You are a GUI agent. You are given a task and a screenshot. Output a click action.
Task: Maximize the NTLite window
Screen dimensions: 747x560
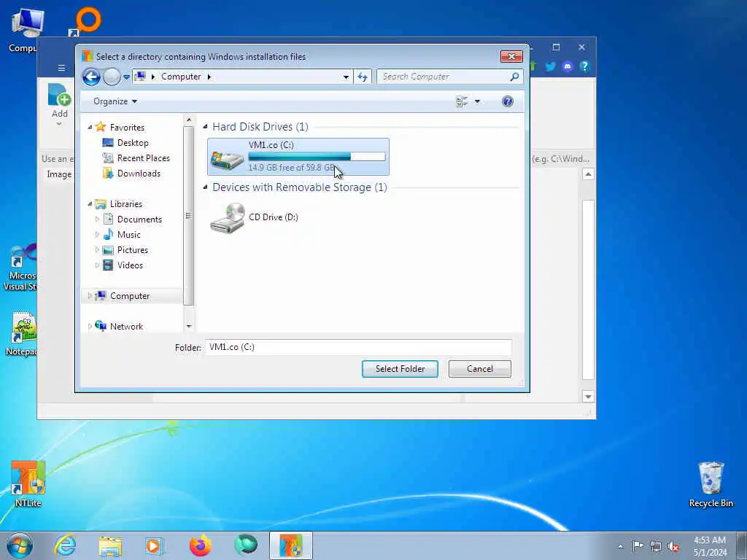[556, 47]
